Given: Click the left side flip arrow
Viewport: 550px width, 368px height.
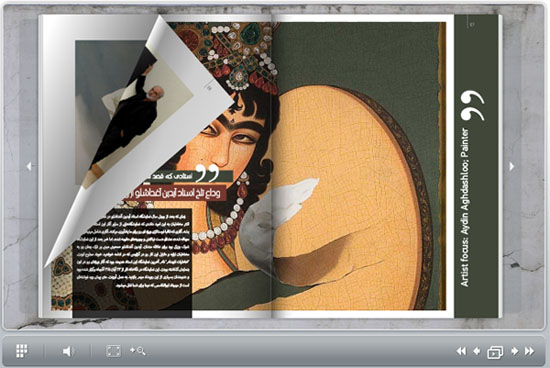Looking at the screenshot, I should 29,166.
